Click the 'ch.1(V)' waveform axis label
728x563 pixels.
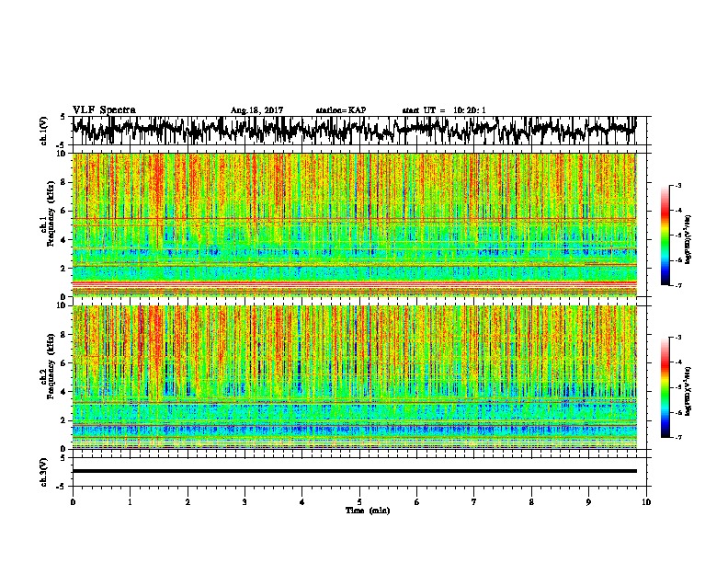[x=43, y=131]
